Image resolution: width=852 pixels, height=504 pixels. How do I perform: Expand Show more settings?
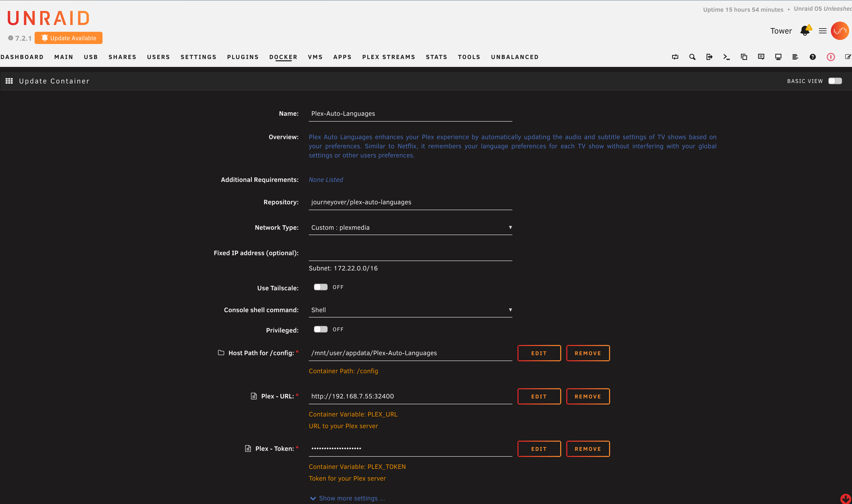(x=348, y=498)
